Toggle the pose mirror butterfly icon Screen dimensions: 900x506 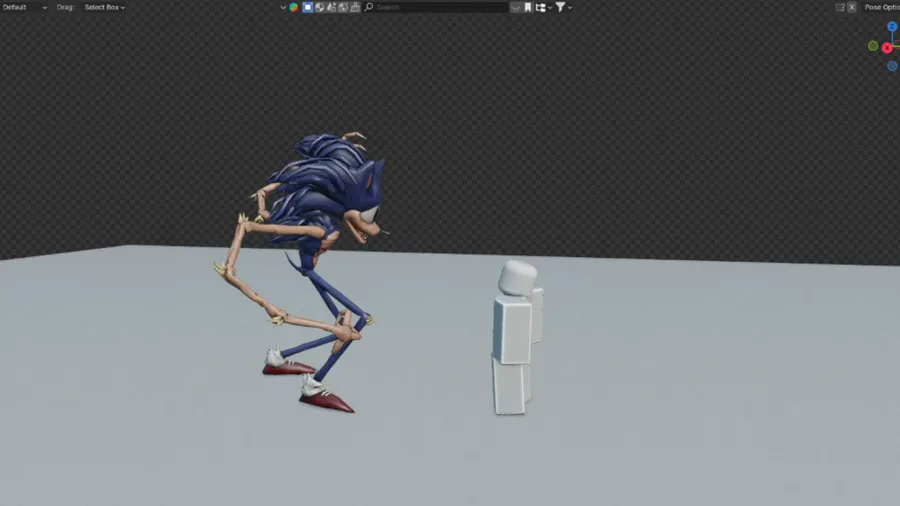click(840, 7)
